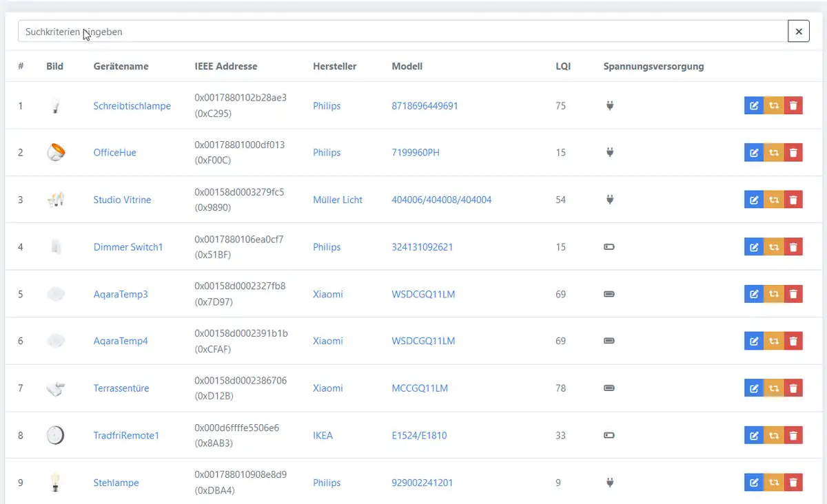Click the orange rebind icon for OfficeHue
827x504 pixels.
pos(774,153)
